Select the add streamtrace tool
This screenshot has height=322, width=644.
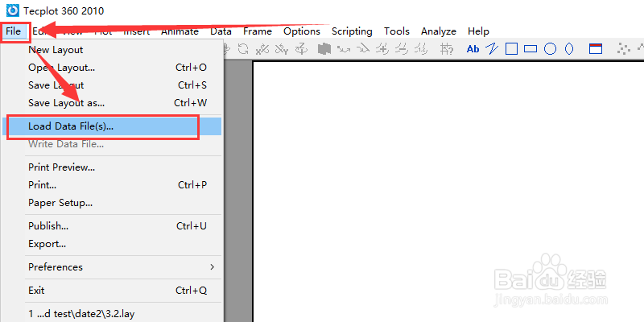click(x=344, y=49)
